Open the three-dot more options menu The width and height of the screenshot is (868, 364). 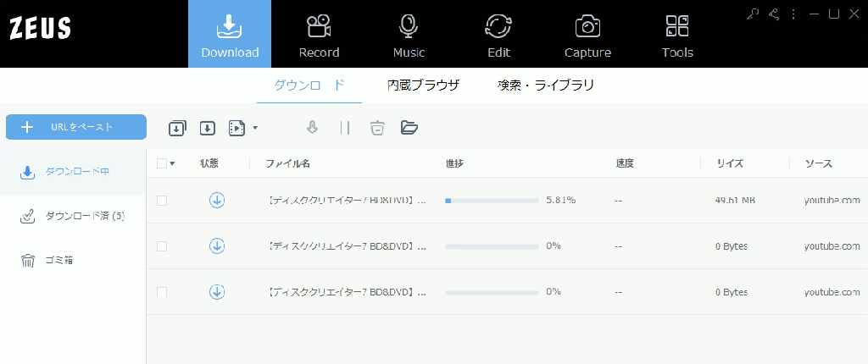click(x=793, y=14)
